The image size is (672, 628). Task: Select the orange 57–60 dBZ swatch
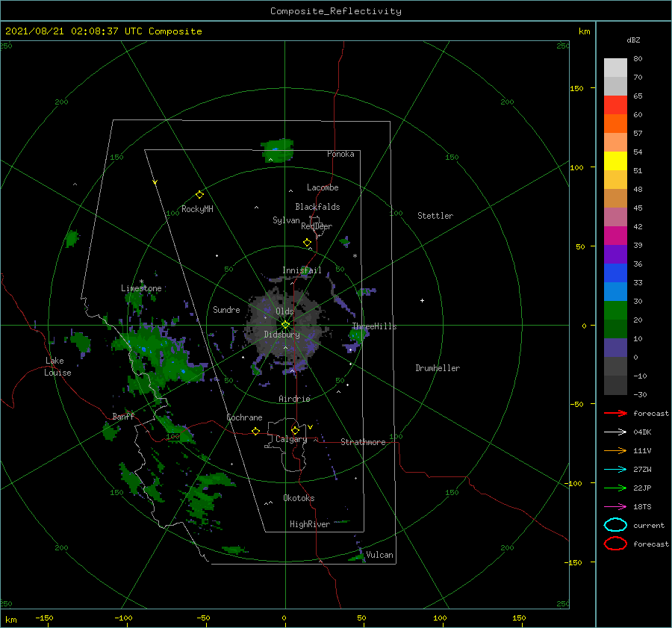pyautogui.click(x=615, y=123)
